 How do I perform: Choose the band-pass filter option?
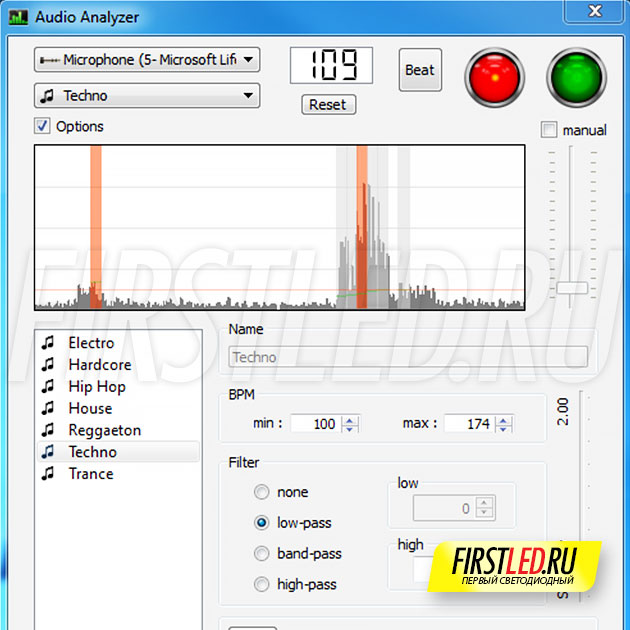(x=262, y=553)
